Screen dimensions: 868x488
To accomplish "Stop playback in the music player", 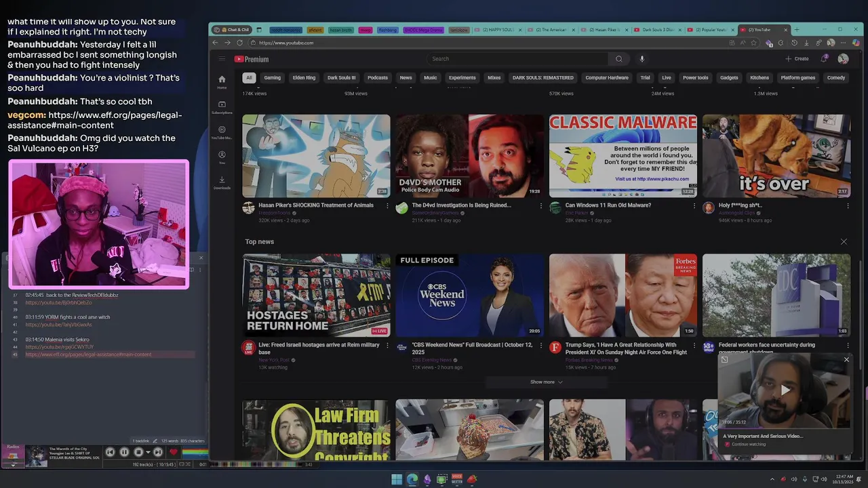I will click(x=138, y=452).
